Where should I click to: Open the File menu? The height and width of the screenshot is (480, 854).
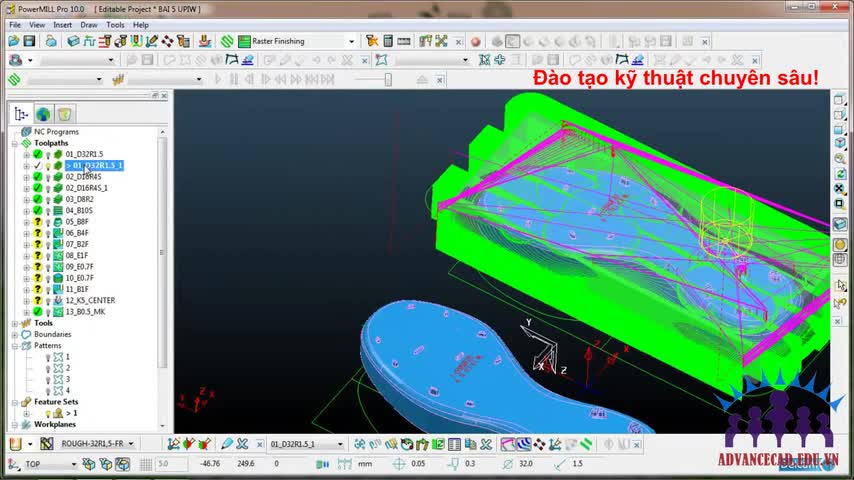coord(15,25)
